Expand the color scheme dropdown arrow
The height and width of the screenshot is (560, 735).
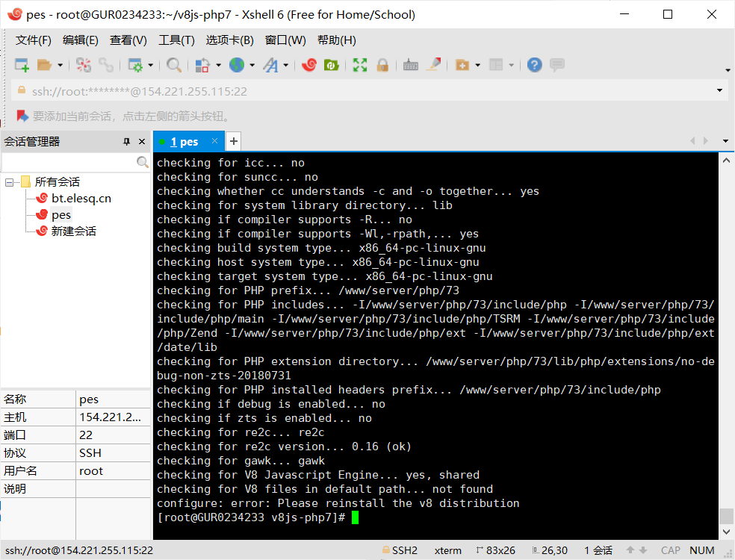click(x=218, y=65)
